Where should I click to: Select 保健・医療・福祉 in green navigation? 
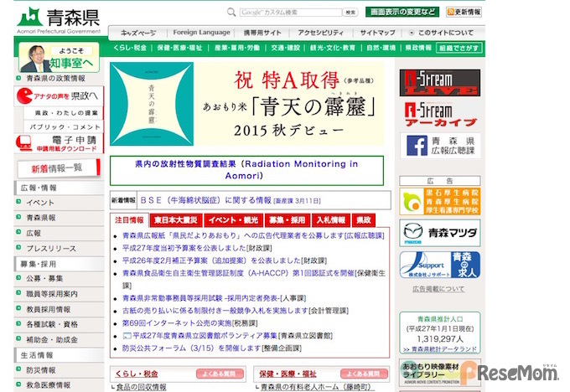point(179,48)
